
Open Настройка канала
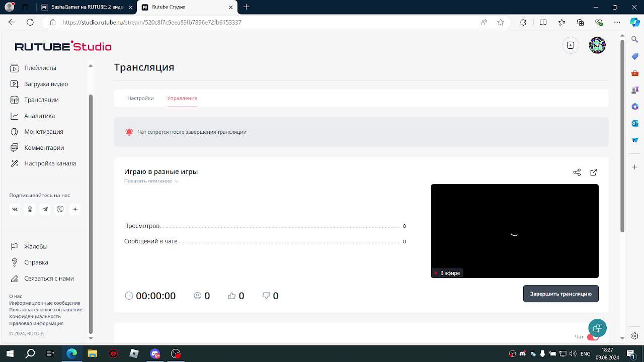coord(43,163)
